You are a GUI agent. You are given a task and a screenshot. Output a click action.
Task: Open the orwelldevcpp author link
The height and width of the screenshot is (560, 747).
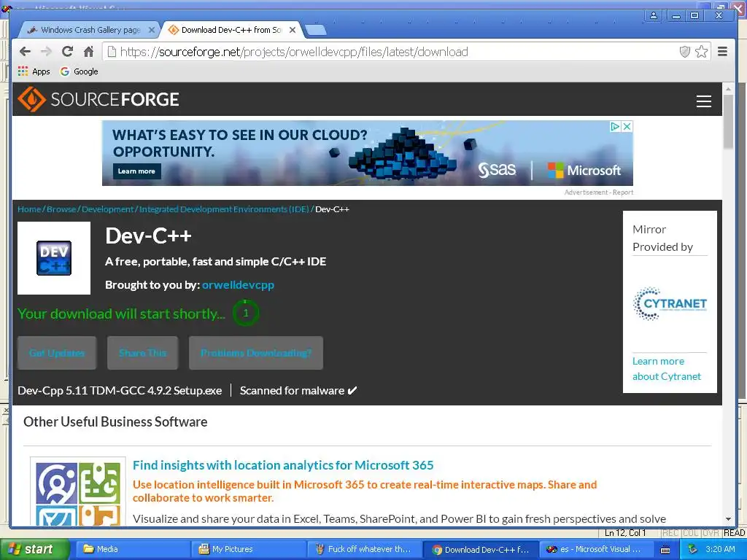[238, 285]
